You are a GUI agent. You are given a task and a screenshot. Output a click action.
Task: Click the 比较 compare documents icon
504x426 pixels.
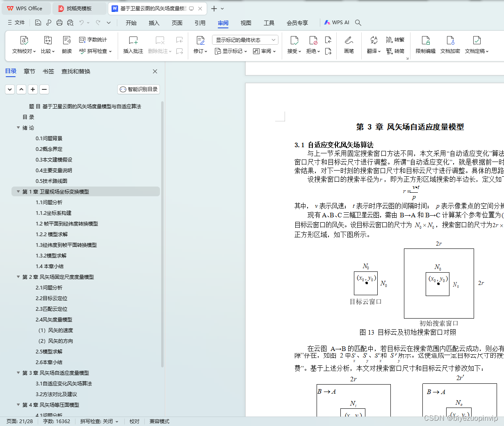coord(48,40)
